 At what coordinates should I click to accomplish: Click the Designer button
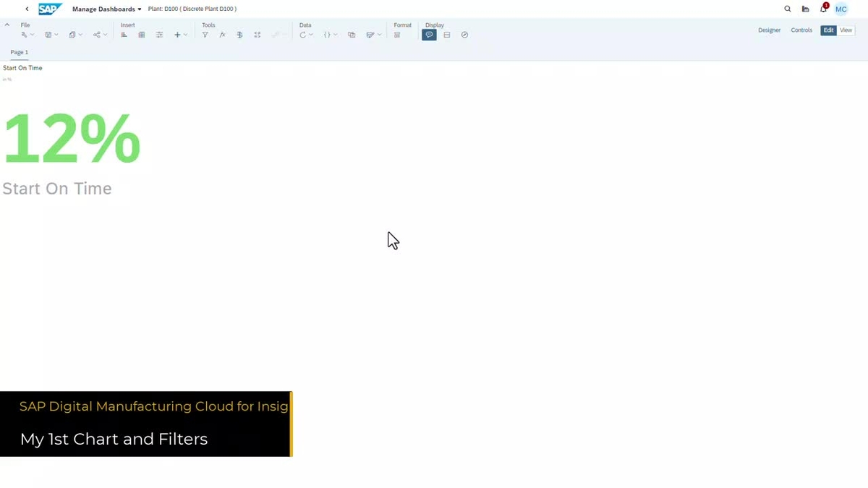[769, 30]
